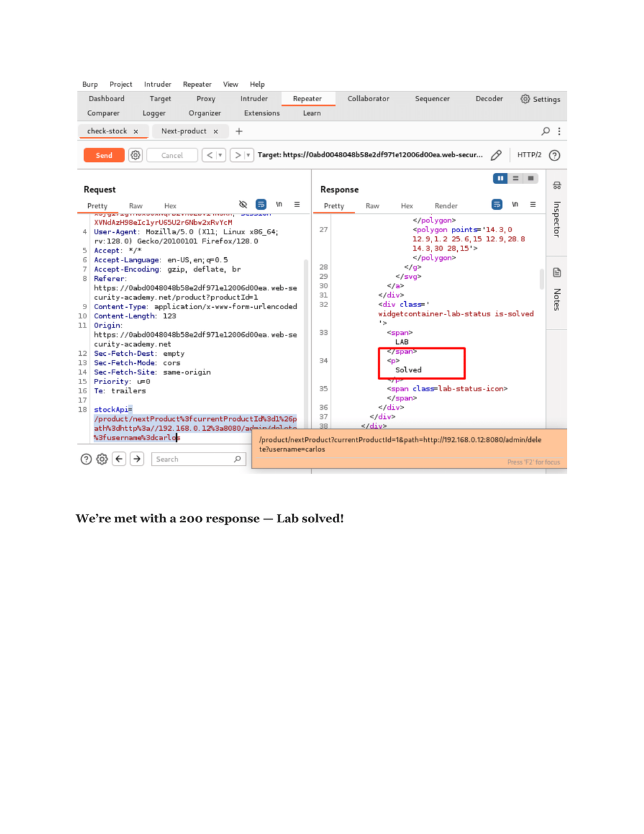Viewport: 644px width, 834px height.
Task: Toggle Request word wrap icon
Action: [x=261, y=205]
